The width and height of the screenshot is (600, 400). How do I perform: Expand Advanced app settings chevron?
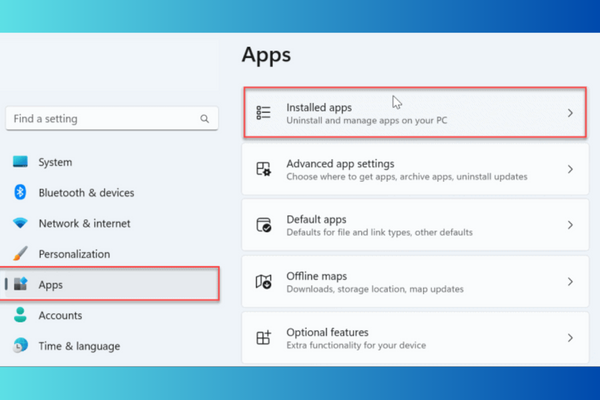coord(570,169)
